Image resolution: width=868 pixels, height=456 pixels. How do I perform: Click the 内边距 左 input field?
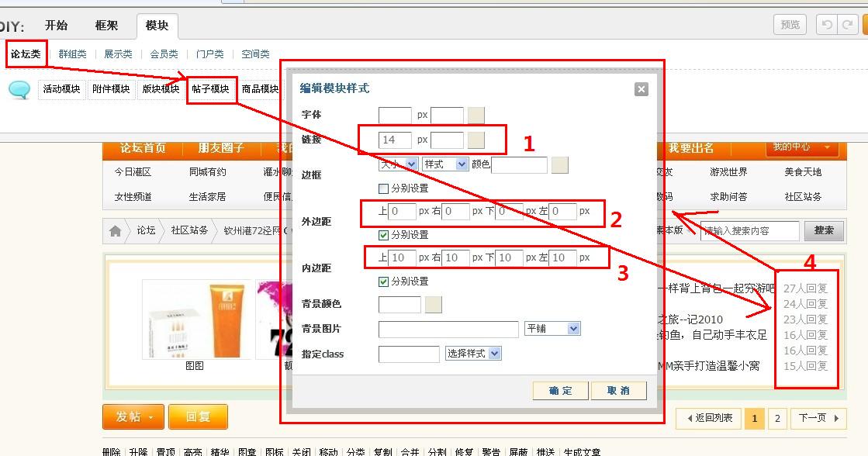click(562, 258)
